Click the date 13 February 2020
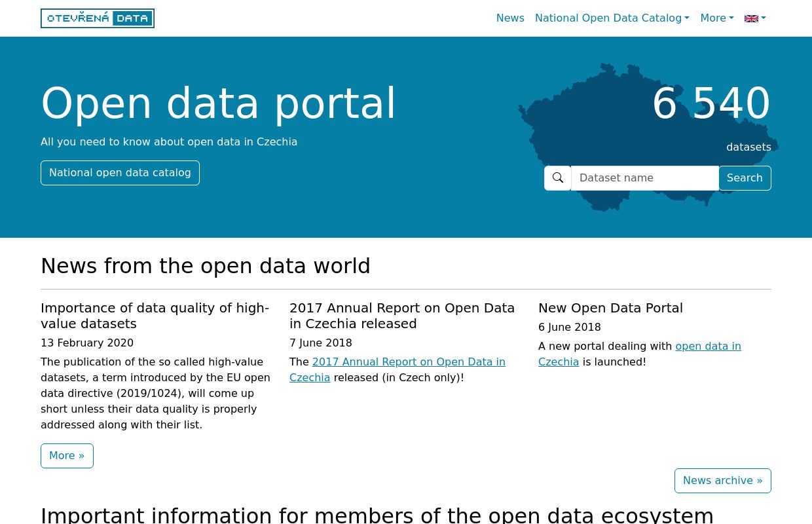The height and width of the screenshot is (524, 812). tap(87, 343)
